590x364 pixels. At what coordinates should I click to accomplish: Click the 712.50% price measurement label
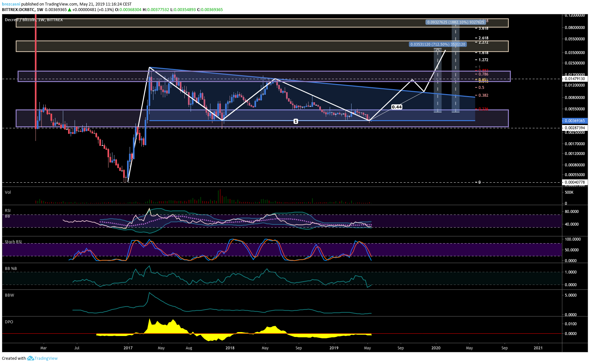click(x=438, y=44)
